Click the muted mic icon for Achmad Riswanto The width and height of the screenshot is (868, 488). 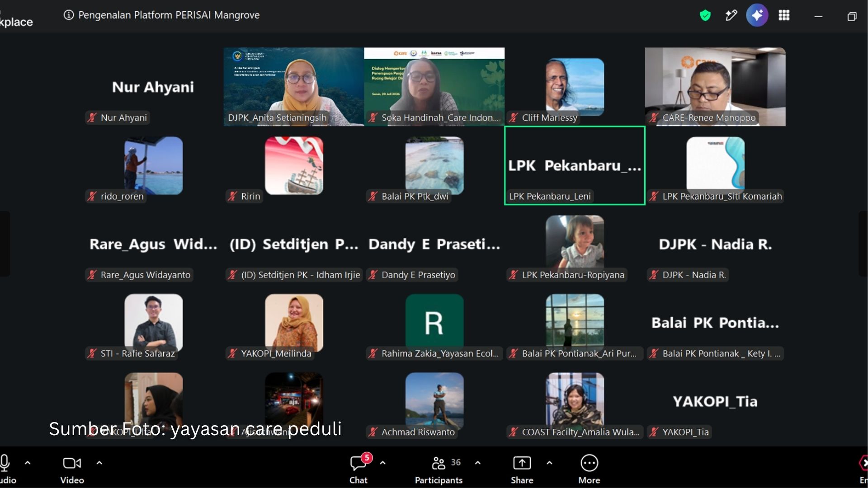tap(373, 432)
